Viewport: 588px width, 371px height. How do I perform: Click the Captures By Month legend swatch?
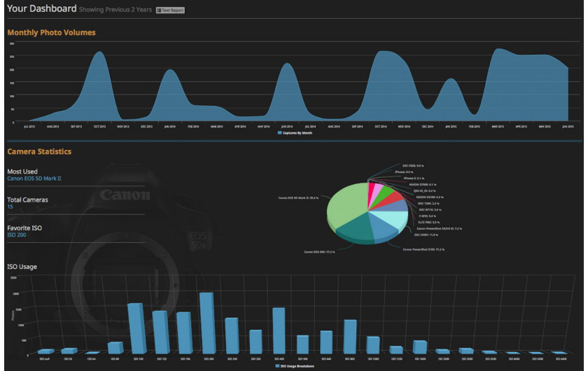click(279, 133)
